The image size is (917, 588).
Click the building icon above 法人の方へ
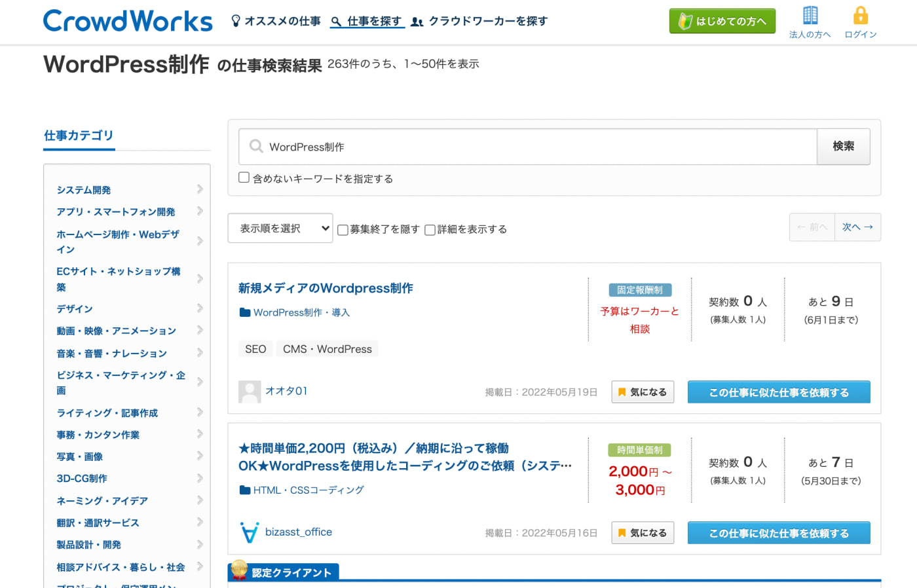pos(810,15)
